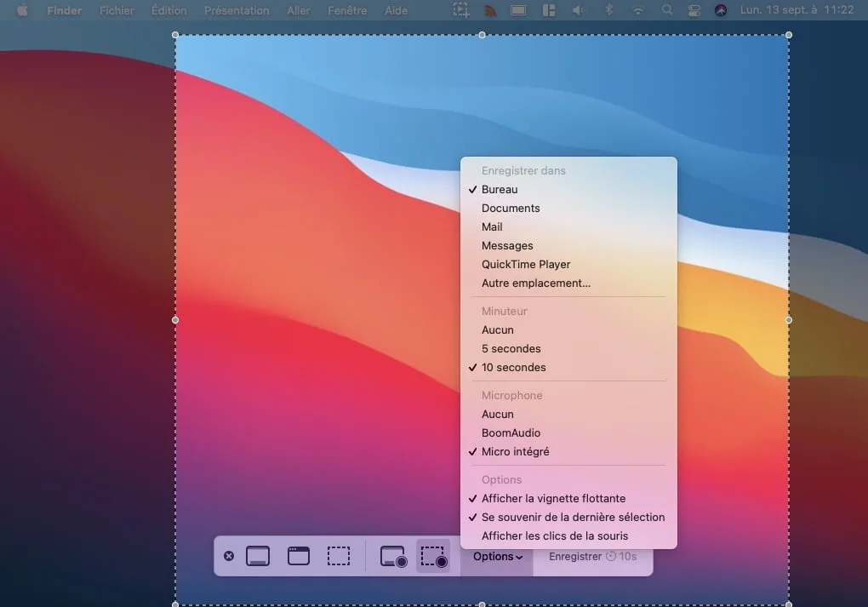Toggle Se souvenir de la dernière sélection
The height and width of the screenshot is (607, 868).
coord(568,518)
